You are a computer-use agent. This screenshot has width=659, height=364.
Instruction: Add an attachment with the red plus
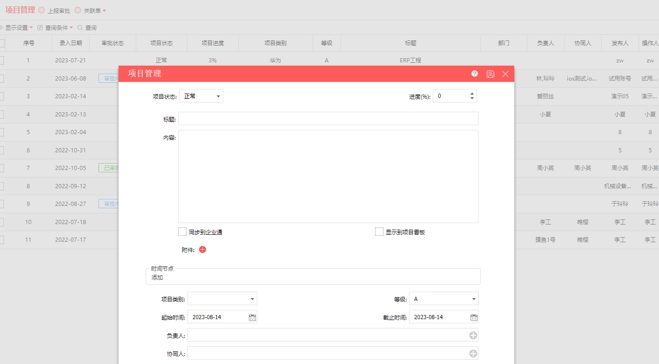click(x=203, y=250)
